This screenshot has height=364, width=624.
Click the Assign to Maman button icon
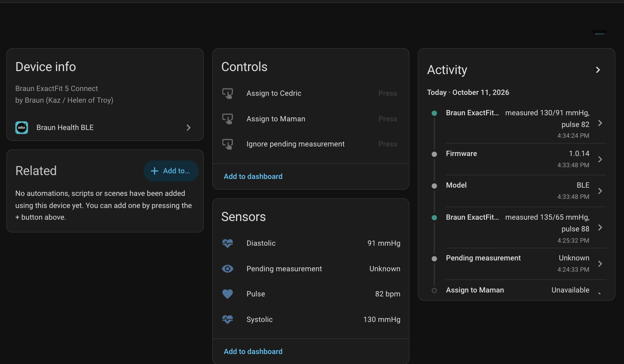click(228, 119)
